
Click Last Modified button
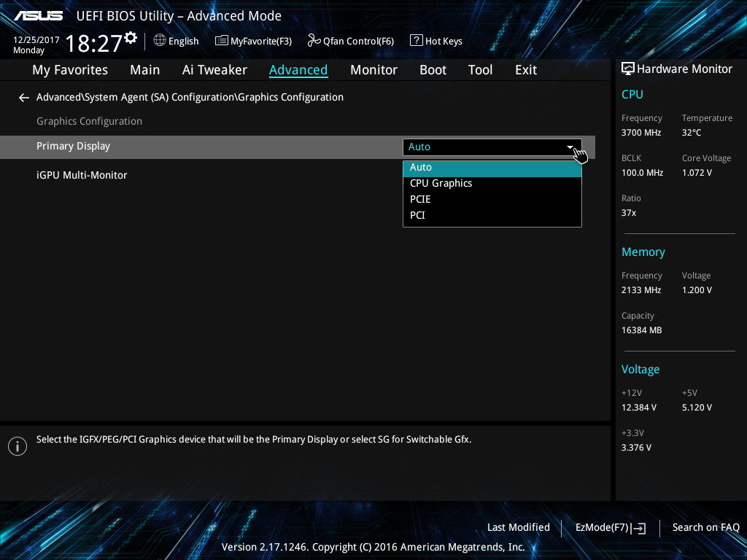(x=519, y=528)
